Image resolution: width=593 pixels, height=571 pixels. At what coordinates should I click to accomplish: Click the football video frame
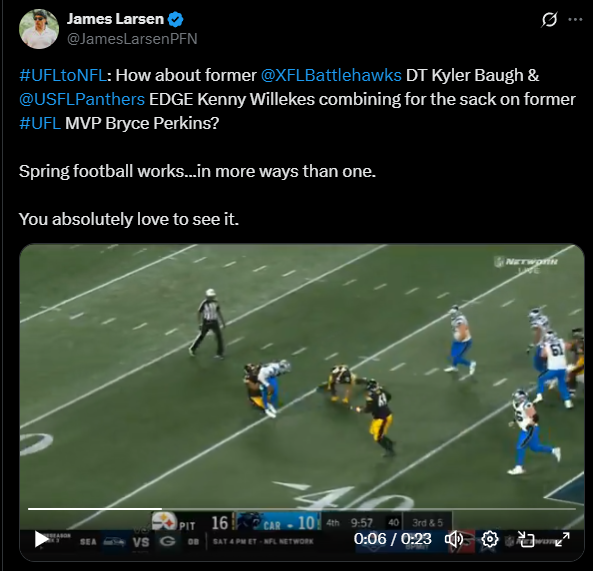302,378
